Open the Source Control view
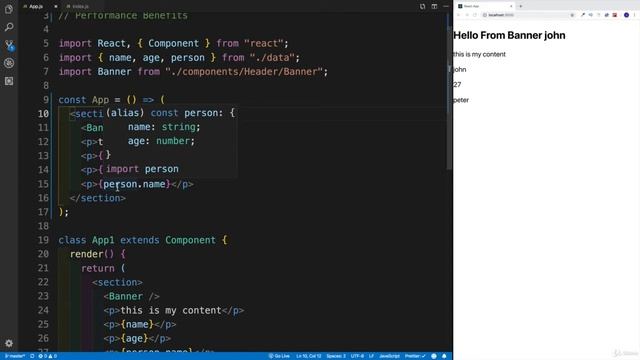Image resolution: width=640 pixels, height=360 pixels. tap(9, 45)
